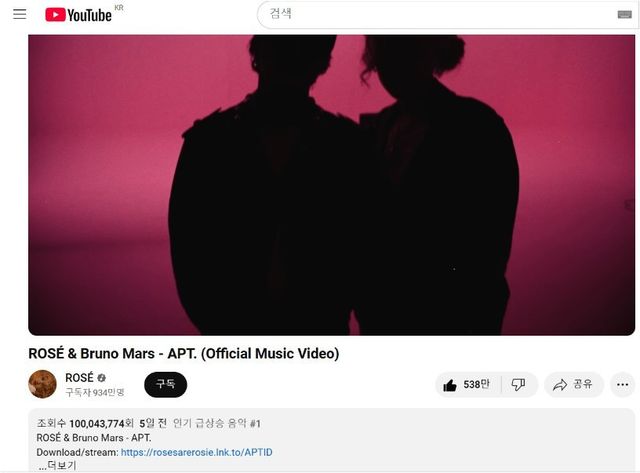
Task: Click the video title text
Action: [184, 353]
